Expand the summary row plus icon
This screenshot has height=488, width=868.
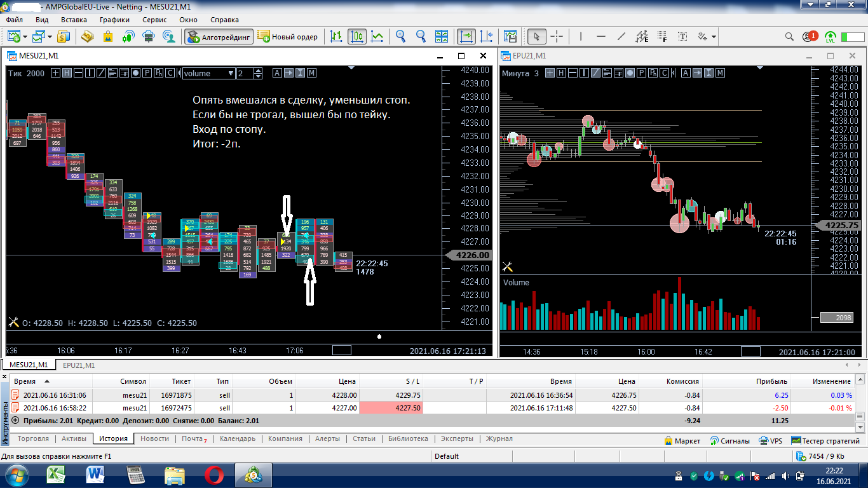coord(15,421)
